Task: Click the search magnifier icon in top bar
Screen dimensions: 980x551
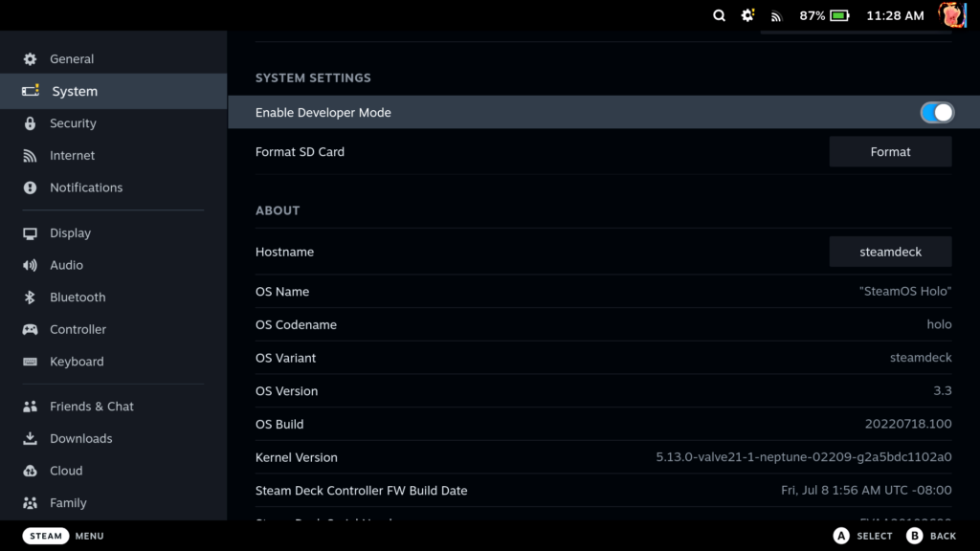Action: pos(720,15)
